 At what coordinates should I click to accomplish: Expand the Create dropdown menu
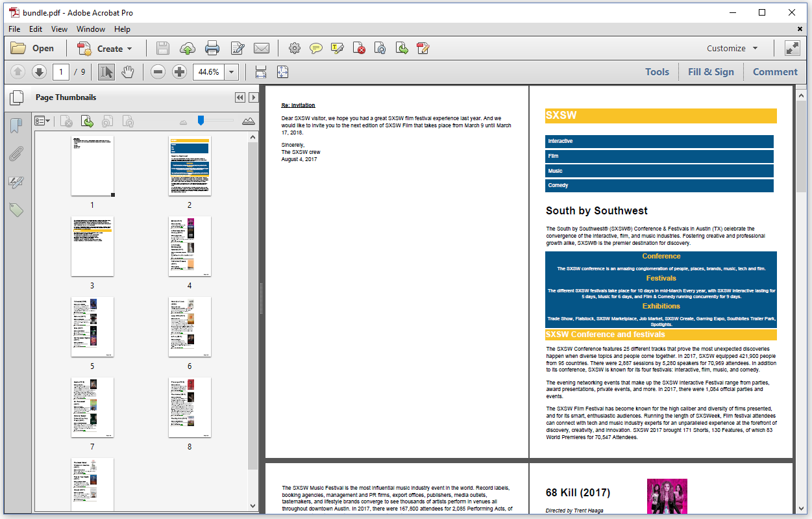129,49
